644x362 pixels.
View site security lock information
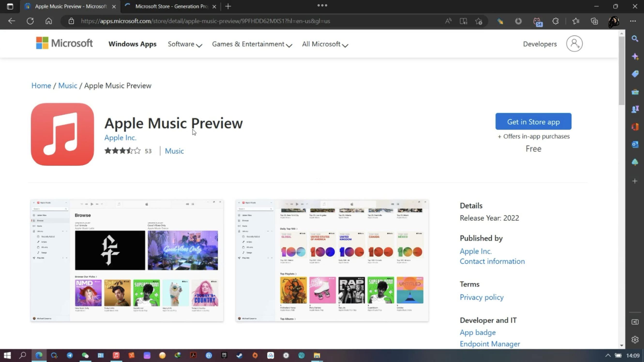pyautogui.click(x=71, y=21)
